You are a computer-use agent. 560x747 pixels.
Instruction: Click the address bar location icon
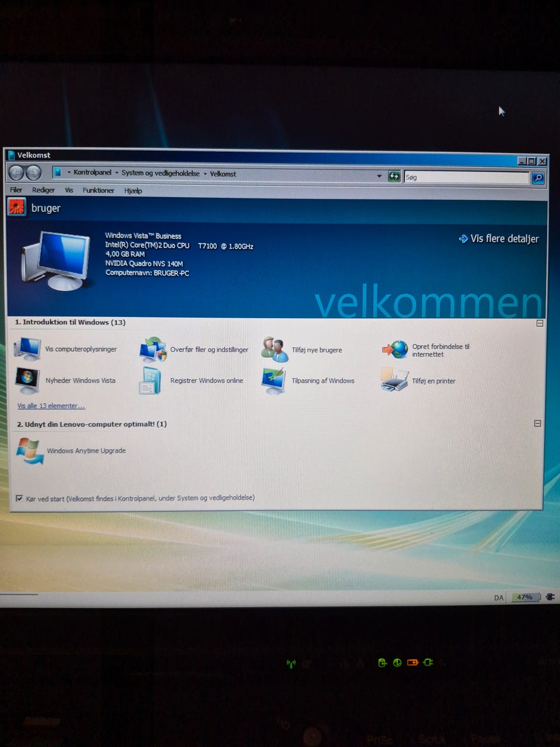58,172
